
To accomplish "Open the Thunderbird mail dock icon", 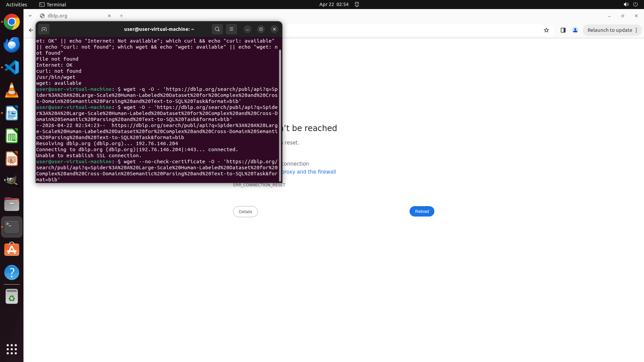I will click(x=12, y=45).
